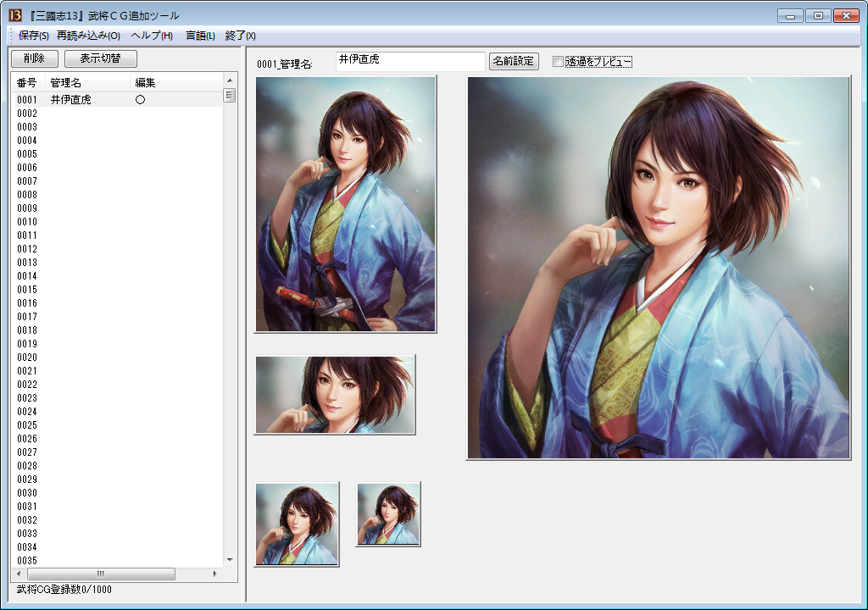Select row 0019 in the list
The height and width of the screenshot is (610, 868).
coord(117,344)
